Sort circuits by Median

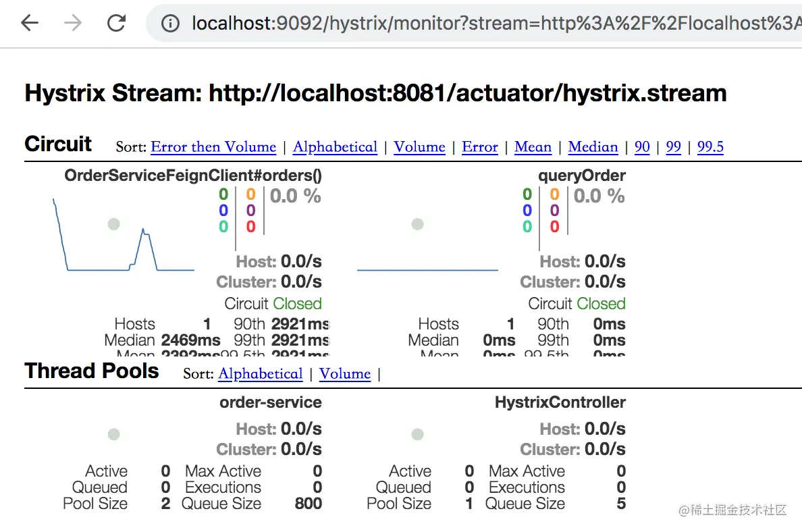(x=593, y=147)
